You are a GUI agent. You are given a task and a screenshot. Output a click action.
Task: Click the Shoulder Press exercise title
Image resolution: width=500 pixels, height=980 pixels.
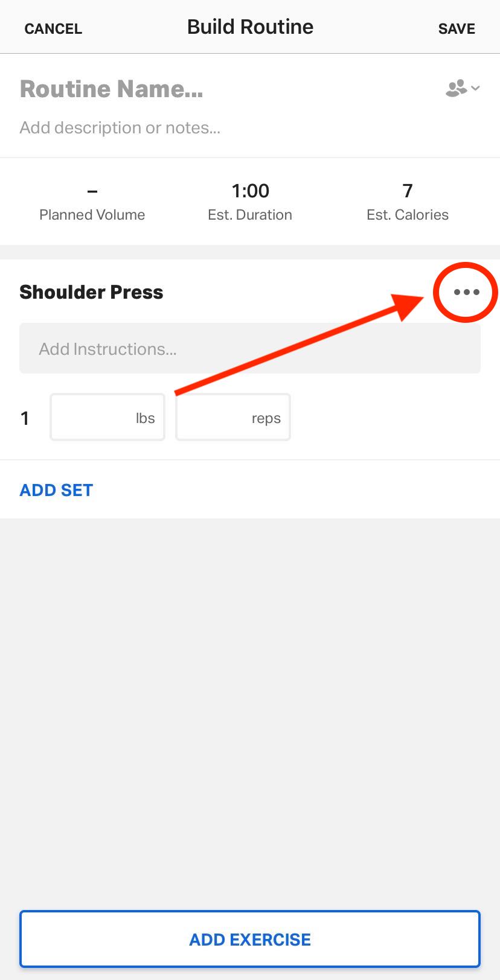tap(91, 292)
